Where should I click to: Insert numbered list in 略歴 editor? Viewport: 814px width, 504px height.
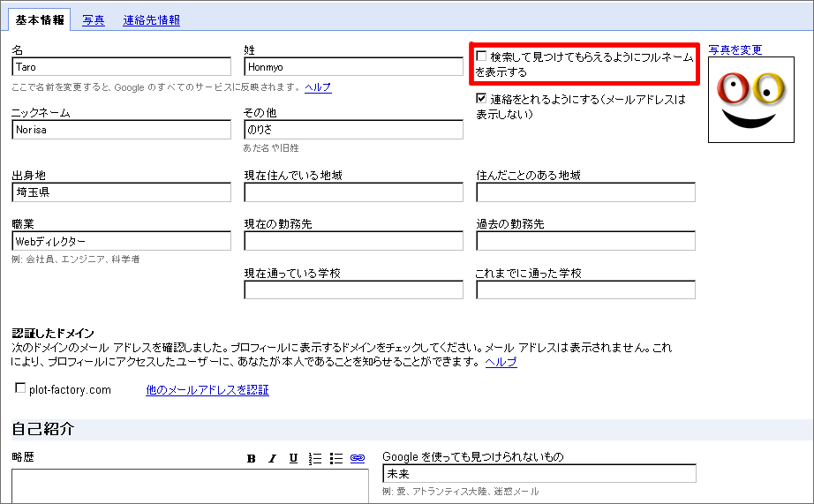314,458
